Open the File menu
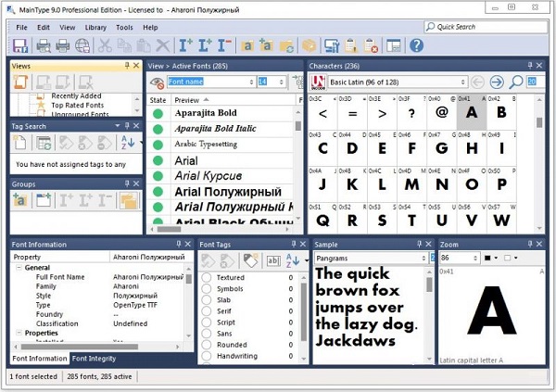556x392 pixels. click(21, 27)
